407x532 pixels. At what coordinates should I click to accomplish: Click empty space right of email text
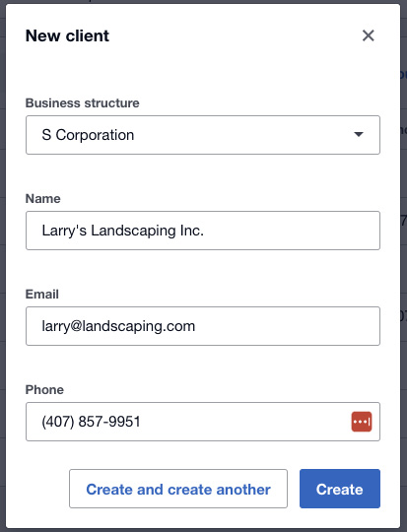click(287, 326)
